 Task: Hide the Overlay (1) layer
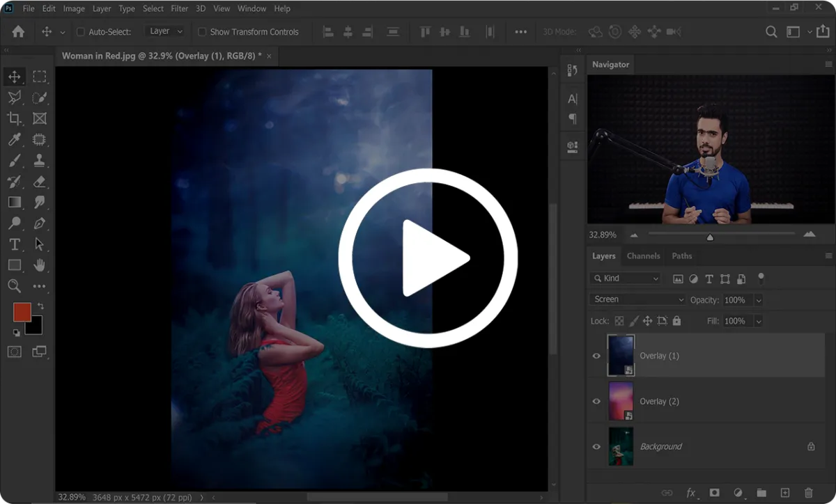click(596, 356)
